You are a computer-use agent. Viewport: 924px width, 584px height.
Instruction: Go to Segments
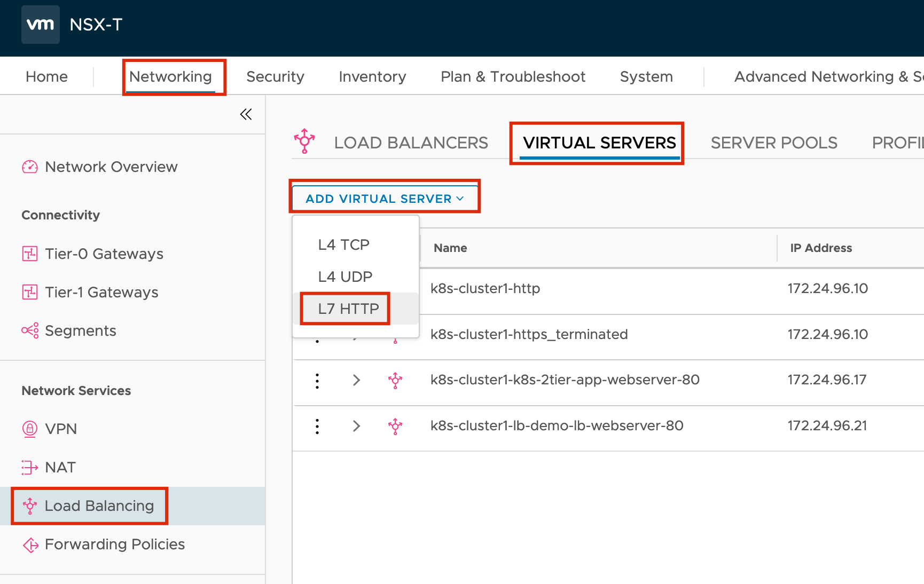81,331
